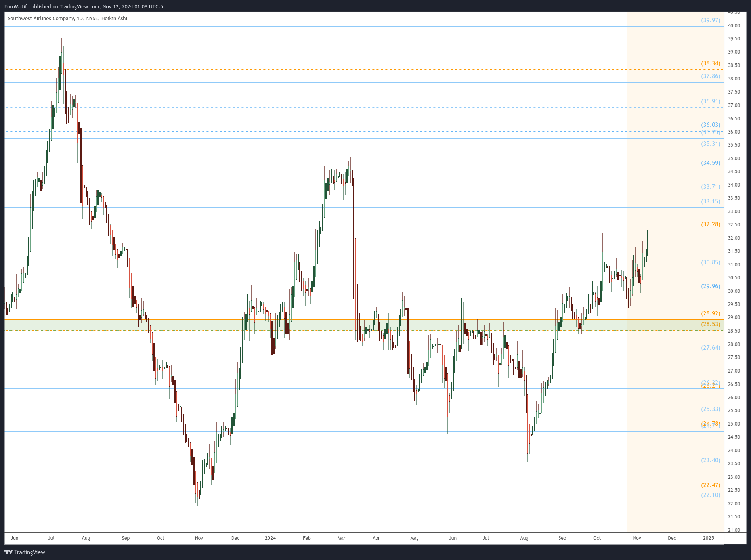Select the (30.85) level label
This screenshot has height=560, width=751.
[711, 262]
